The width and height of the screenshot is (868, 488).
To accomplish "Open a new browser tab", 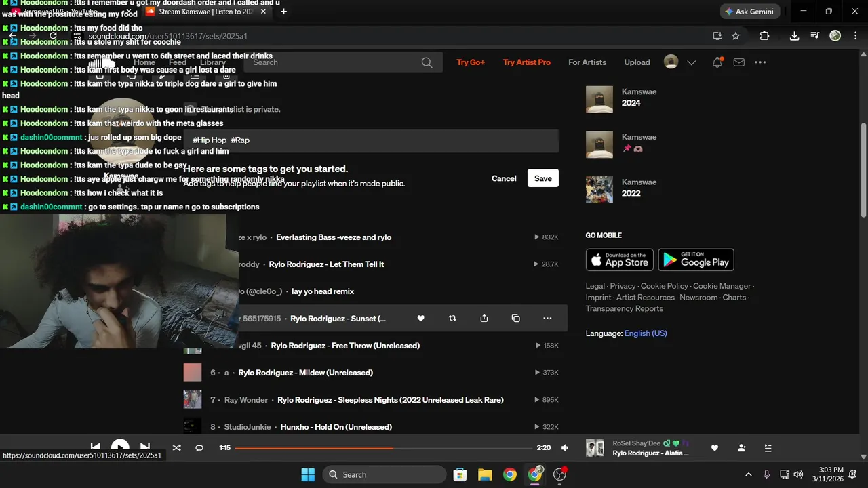I will (283, 12).
